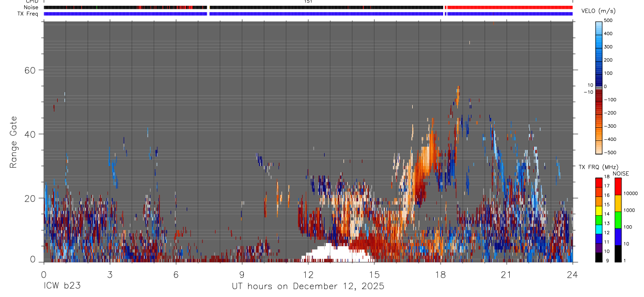Pick the red 17–18 MHz TX FRQ swatch

click(x=599, y=183)
